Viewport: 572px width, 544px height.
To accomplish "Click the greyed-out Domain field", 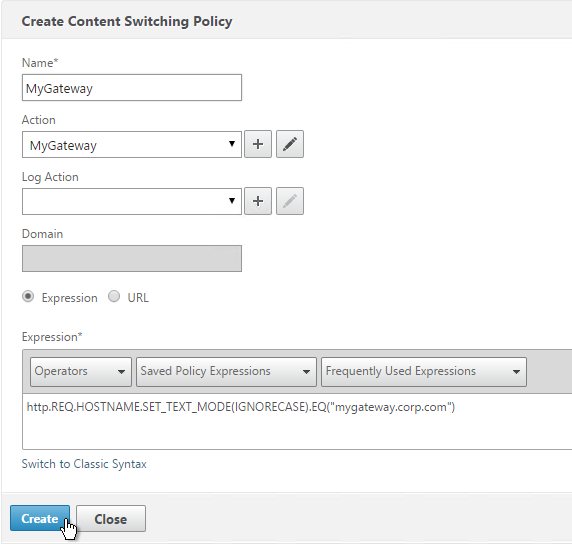I will coord(132,258).
